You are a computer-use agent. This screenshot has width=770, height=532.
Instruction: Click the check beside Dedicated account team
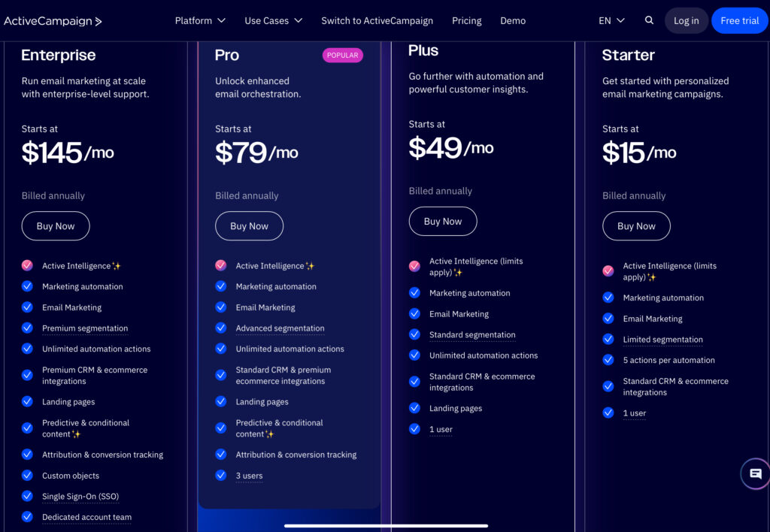tap(27, 517)
